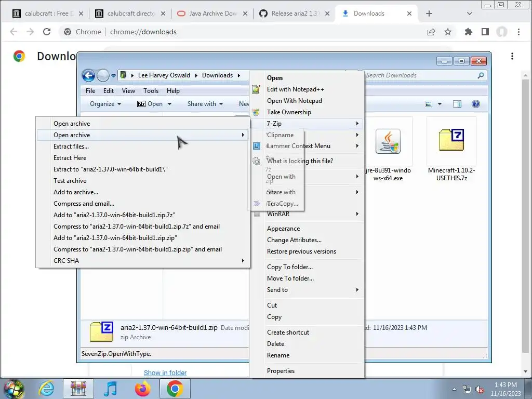Toggle Chrome side panel icon
Image resolution: width=532 pixels, height=399 pixels.
tap(485, 32)
